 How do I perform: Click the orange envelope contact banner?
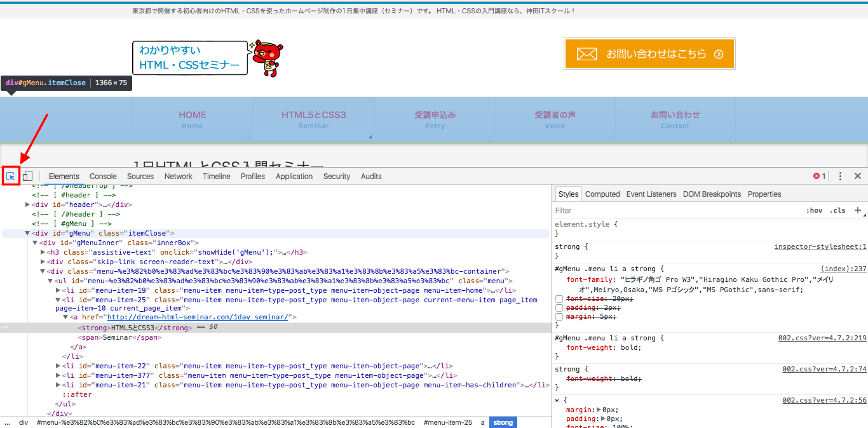click(x=649, y=54)
